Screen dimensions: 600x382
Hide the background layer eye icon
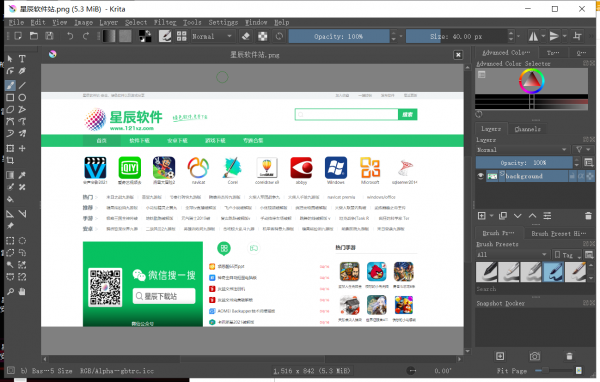pos(481,176)
